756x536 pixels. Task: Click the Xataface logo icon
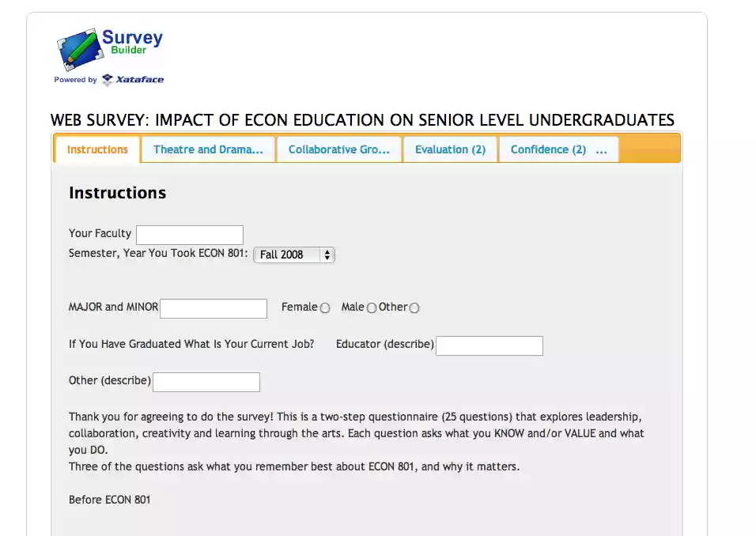point(107,80)
